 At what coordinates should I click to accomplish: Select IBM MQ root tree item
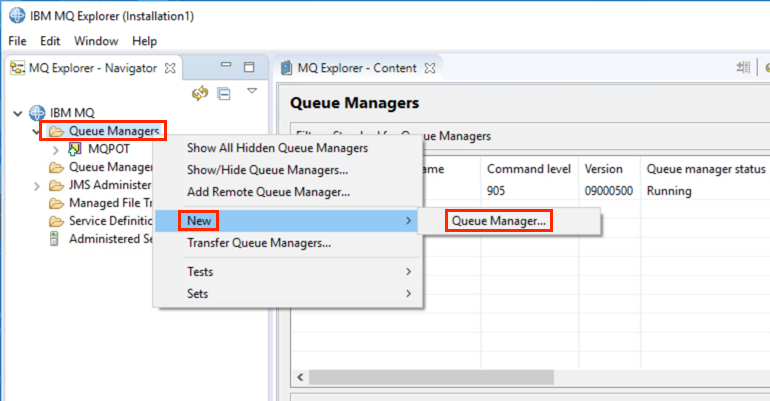pyautogui.click(x=72, y=113)
